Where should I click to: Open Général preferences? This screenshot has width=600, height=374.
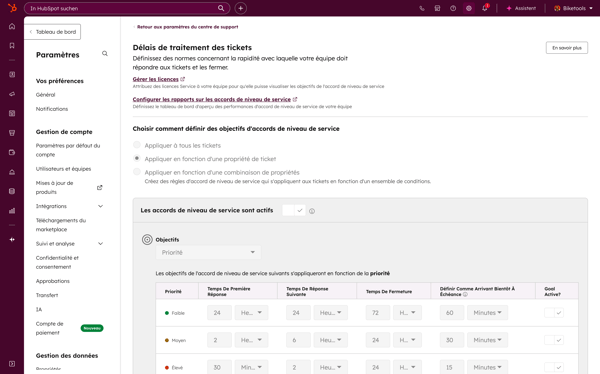(x=46, y=95)
